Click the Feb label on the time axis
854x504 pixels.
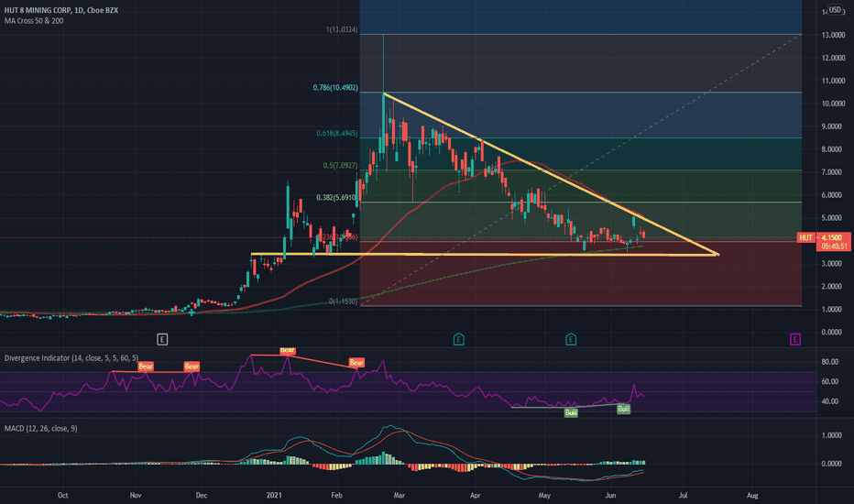(x=336, y=495)
